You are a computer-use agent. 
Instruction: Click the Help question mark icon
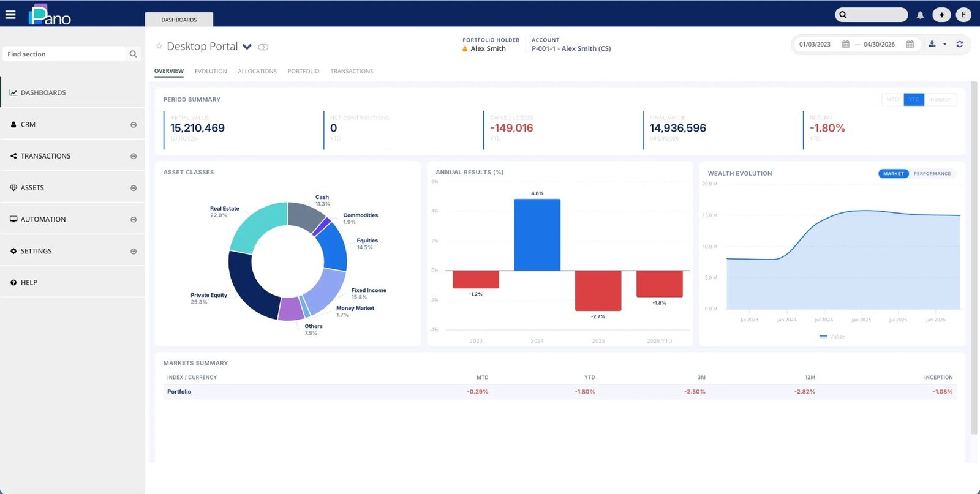[x=13, y=283]
